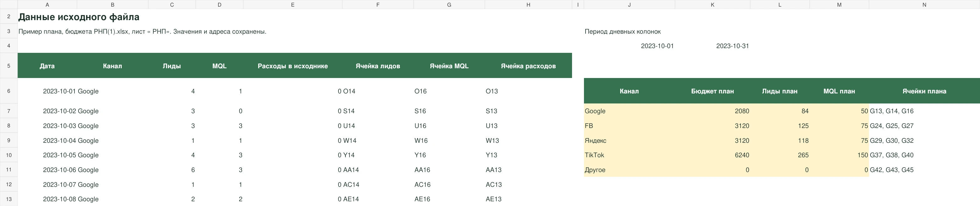Select row 13 header
Image resolution: width=980 pixels, height=206 pixels.
pos(9,199)
